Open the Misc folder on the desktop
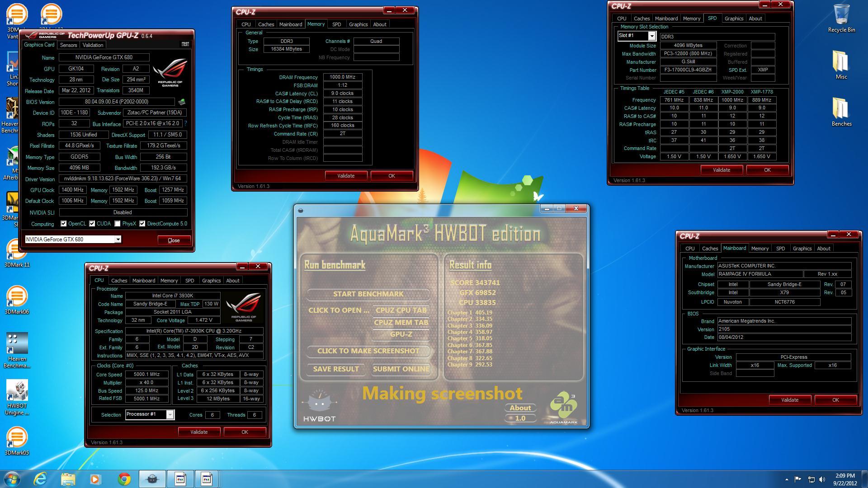The width and height of the screenshot is (868, 488). [x=841, y=66]
